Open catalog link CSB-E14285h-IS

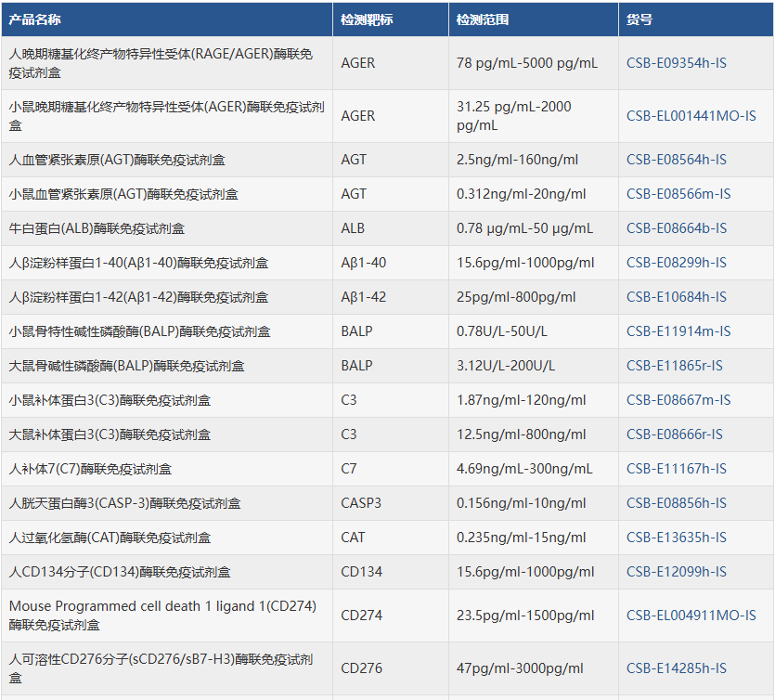676,668
